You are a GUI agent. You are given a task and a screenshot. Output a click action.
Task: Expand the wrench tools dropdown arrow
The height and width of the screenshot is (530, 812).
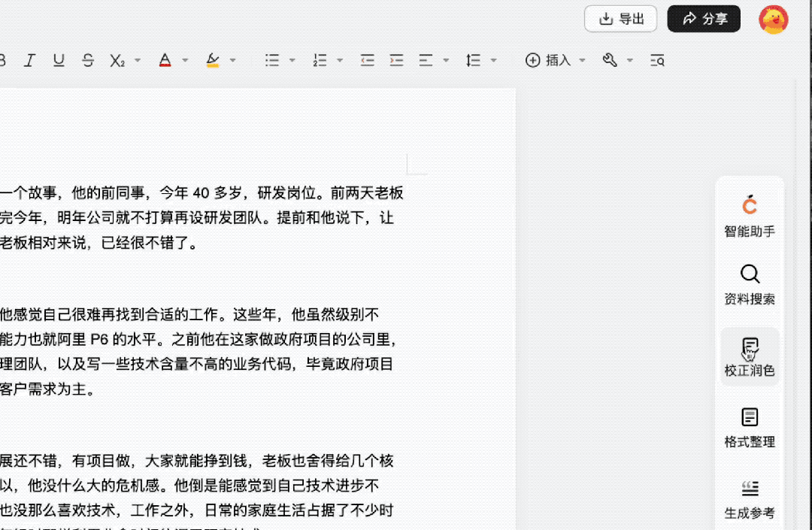[630, 61]
